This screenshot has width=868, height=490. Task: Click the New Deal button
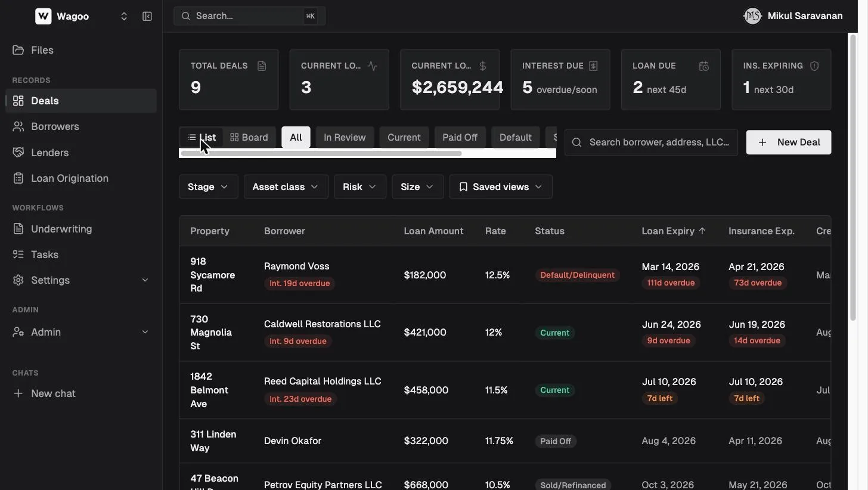coord(789,142)
